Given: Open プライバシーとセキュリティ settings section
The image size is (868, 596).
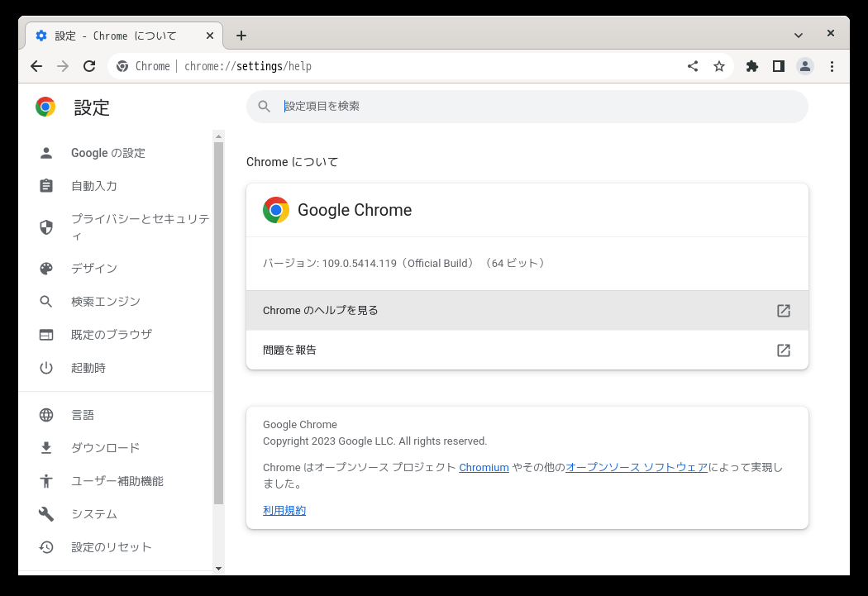Looking at the screenshot, I should click(x=140, y=227).
